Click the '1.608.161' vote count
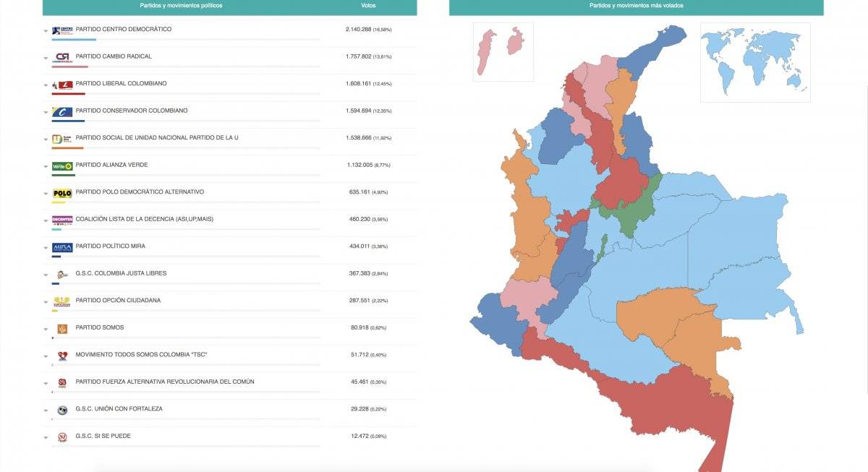Image resolution: width=868 pixels, height=472 pixels. coord(359,83)
